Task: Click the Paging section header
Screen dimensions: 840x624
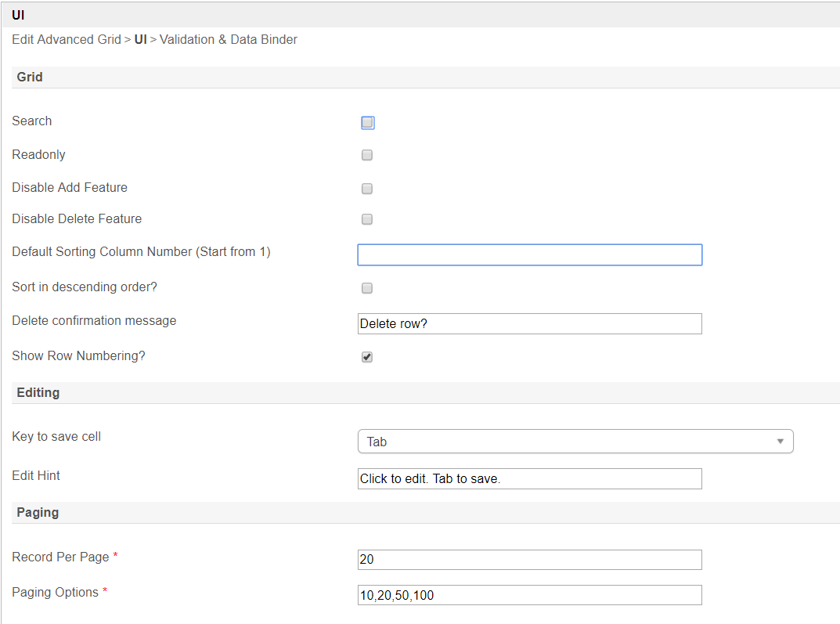Action: tap(38, 513)
